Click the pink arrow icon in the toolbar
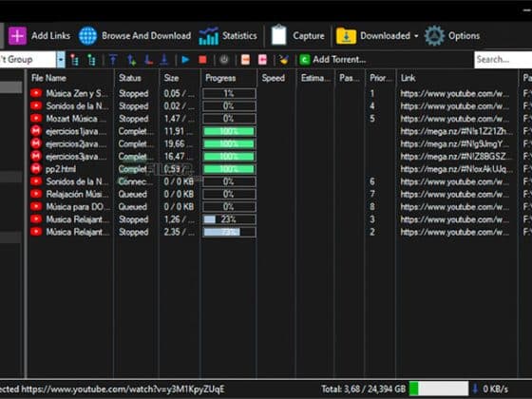Image resolution: width=532 pixels, height=399 pixels. pos(262,60)
